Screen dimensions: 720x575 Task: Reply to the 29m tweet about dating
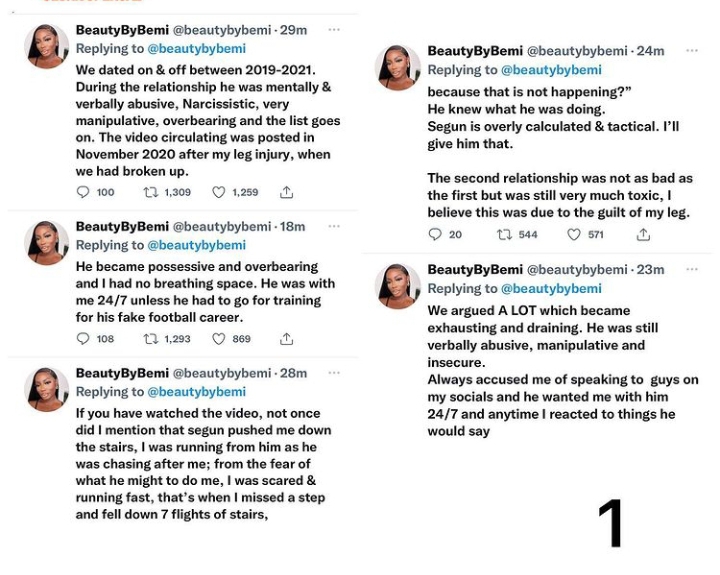pyautogui.click(x=83, y=192)
